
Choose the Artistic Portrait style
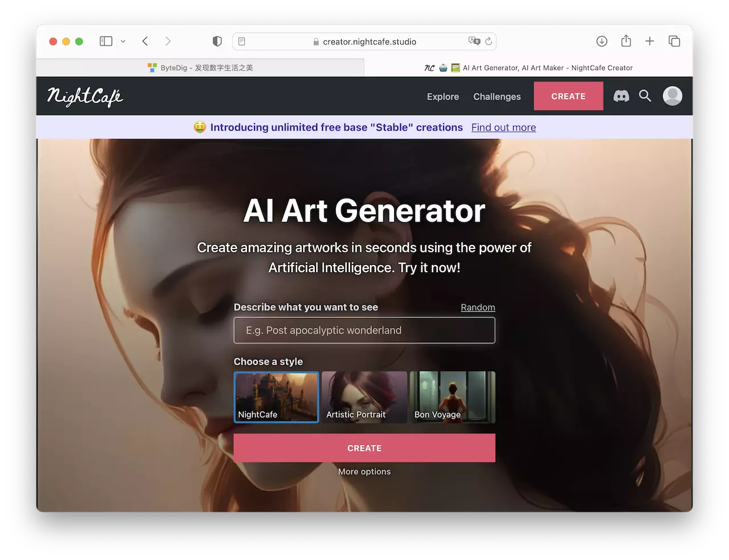click(x=364, y=397)
